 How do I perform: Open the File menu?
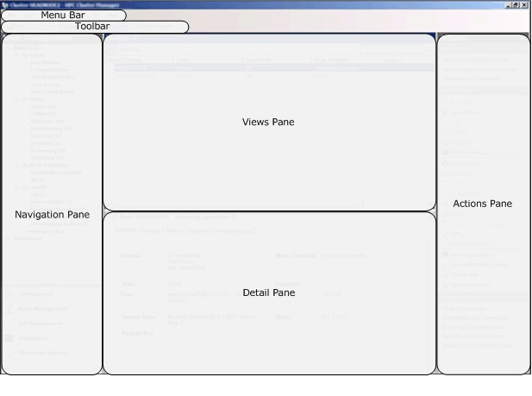pyautogui.click(x=11, y=16)
